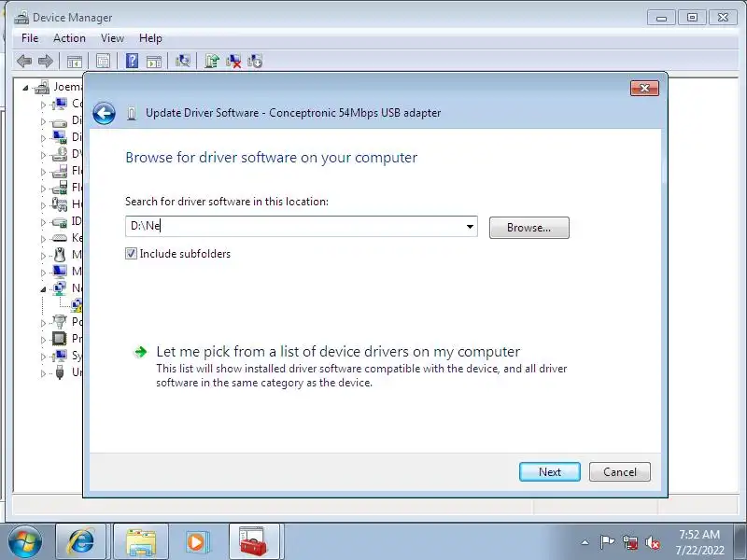Select the Joema computer root icon

42,87
